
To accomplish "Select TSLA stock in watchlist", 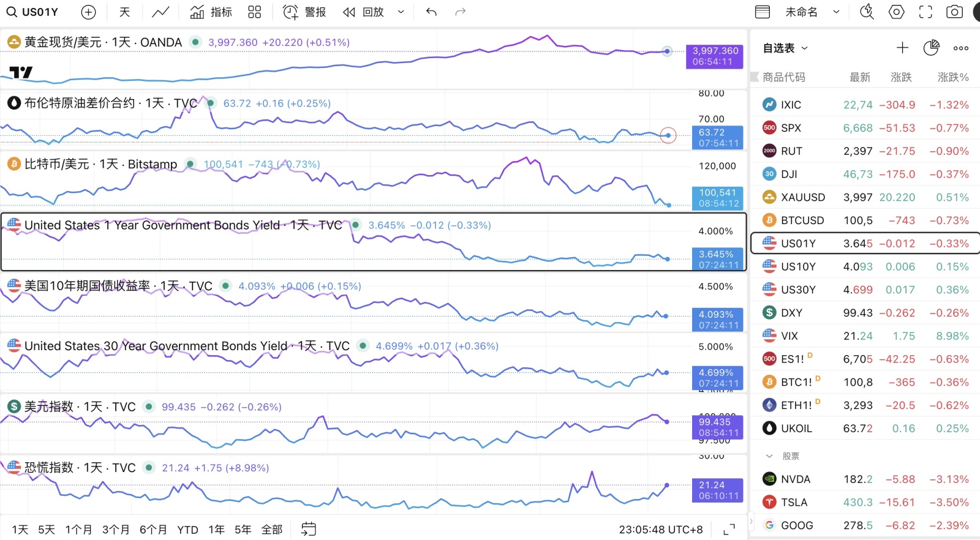I will 865,502.
